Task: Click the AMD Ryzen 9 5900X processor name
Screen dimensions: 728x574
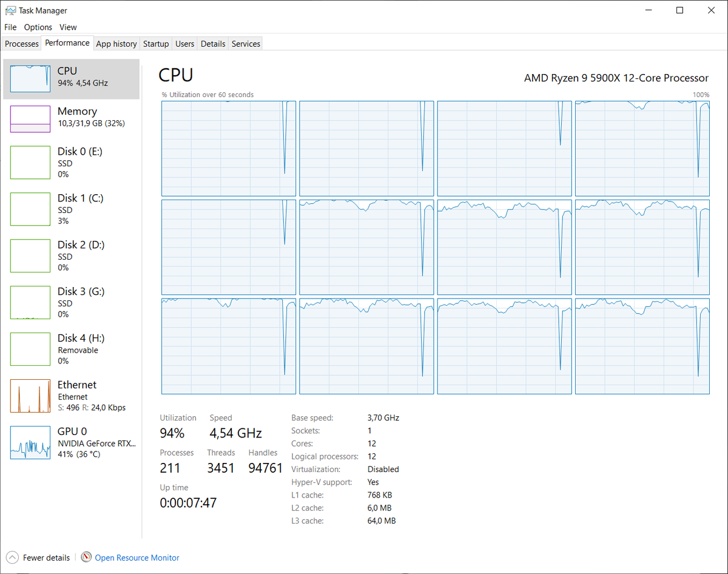Action: 616,78
